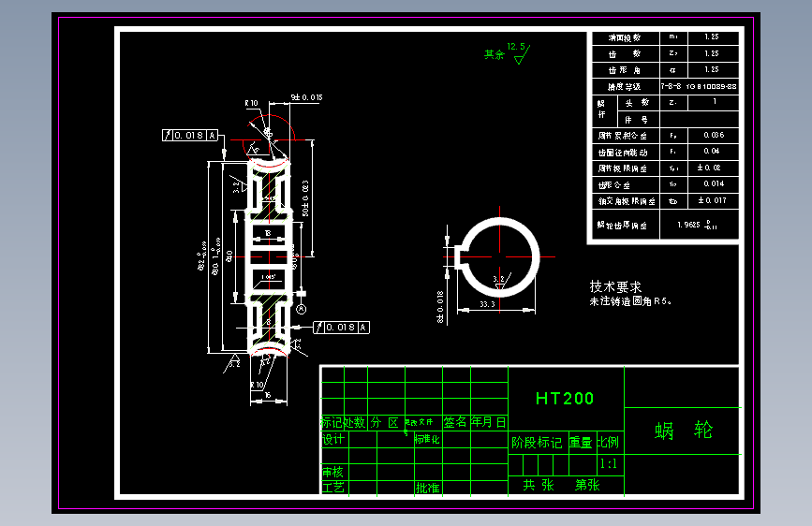Select the 审核 row label
This screenshot has width=812, height=526.
click(333, 472)
